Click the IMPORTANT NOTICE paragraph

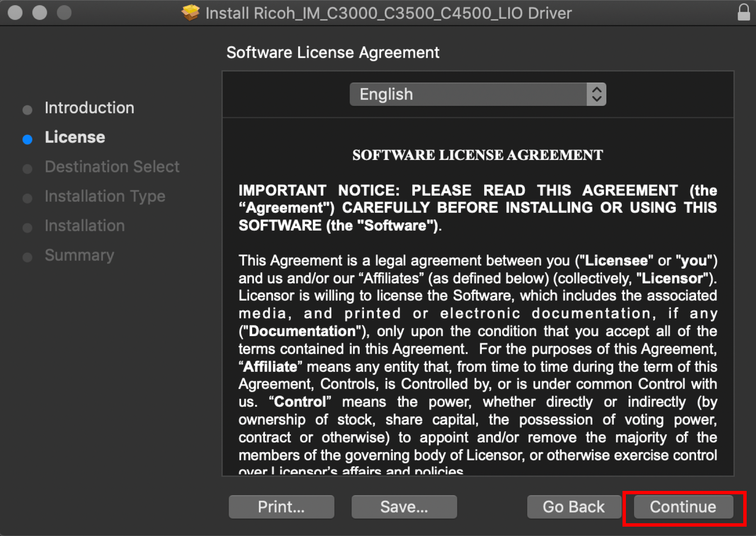click(477, 208)
